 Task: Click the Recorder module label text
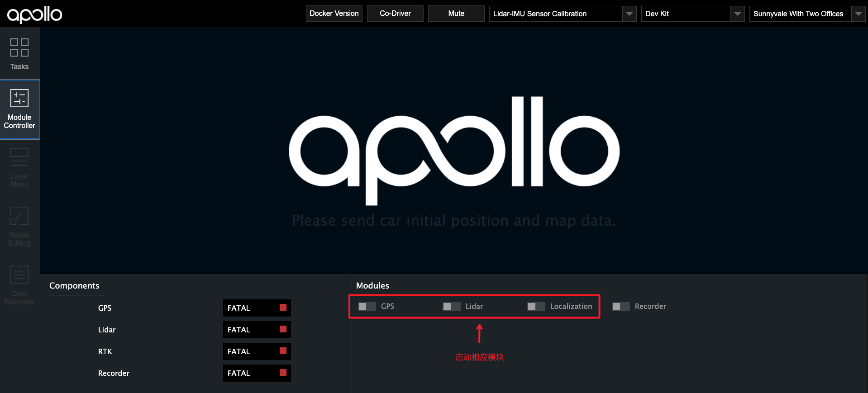point(650,307)
